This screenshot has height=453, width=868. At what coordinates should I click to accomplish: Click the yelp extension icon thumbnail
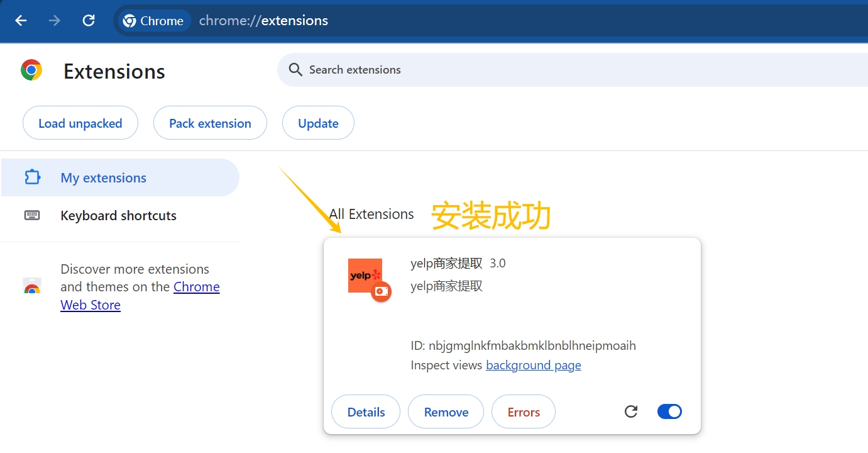(365, 276)
